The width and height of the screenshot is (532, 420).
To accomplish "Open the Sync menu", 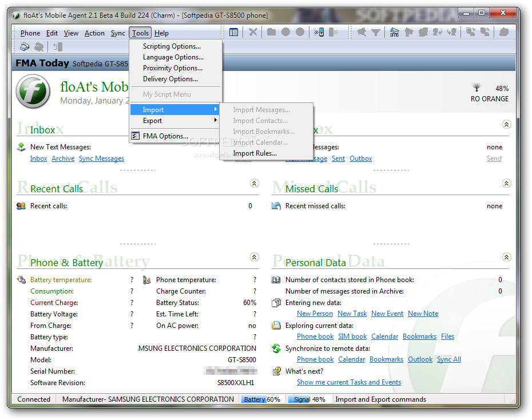I will click(118, 33).
